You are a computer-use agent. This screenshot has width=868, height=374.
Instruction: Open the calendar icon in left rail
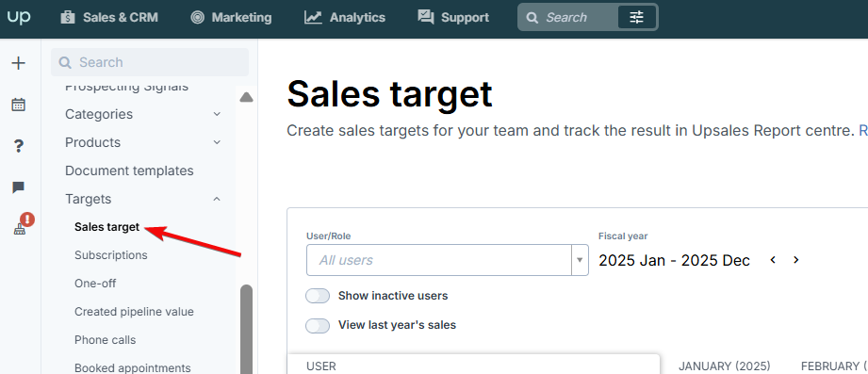pyautogui.click(x=19, y=105)
